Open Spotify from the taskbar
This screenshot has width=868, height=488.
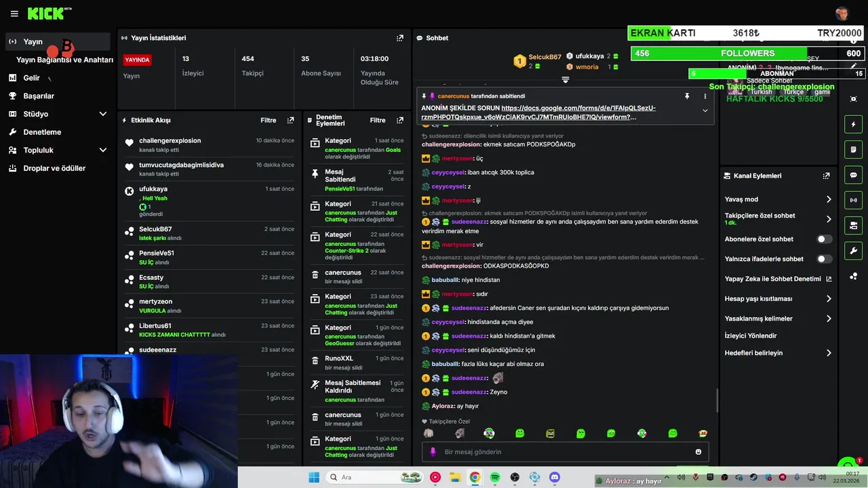click(x=495, y=477)
